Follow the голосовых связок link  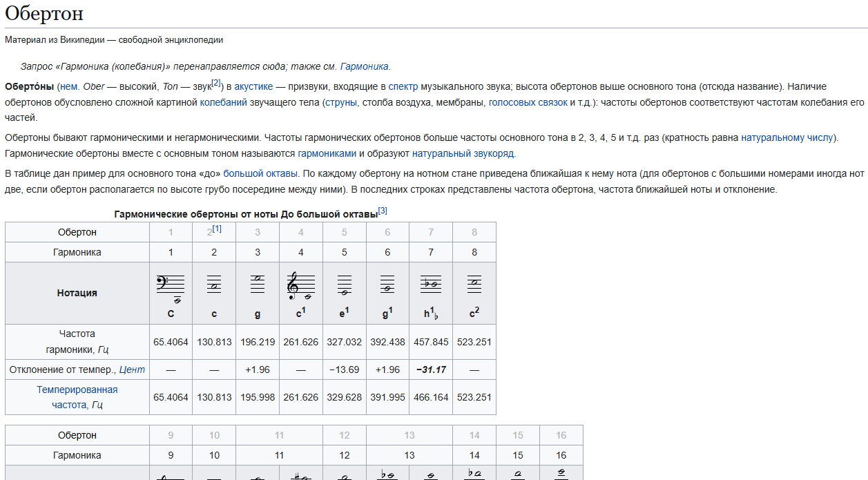click(528, 102)
